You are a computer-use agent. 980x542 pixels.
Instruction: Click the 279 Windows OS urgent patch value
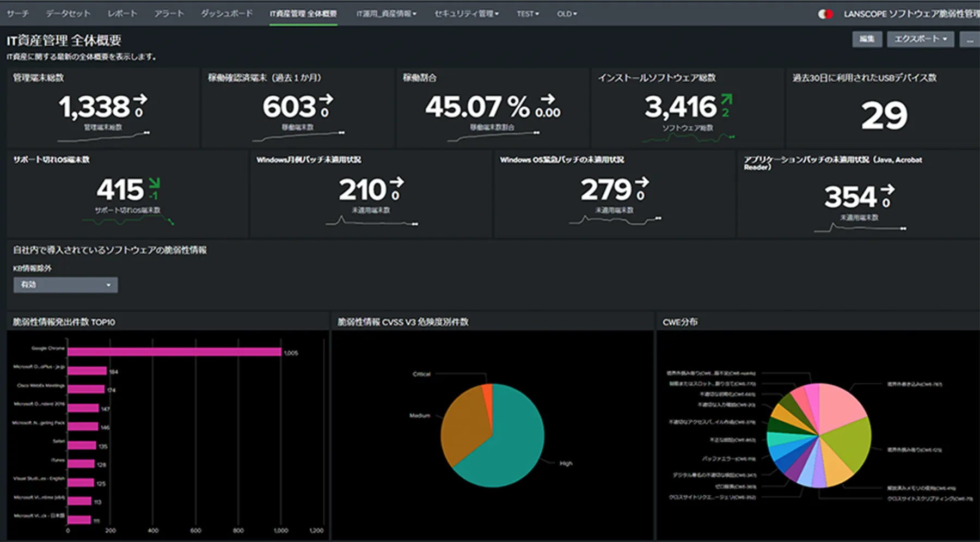point(607,190)
